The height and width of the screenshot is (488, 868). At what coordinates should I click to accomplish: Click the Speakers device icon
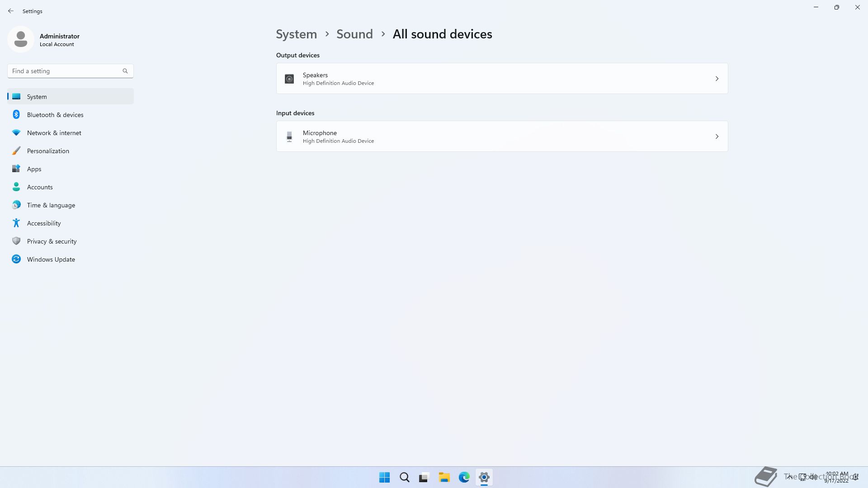click(x=289, y=79)
